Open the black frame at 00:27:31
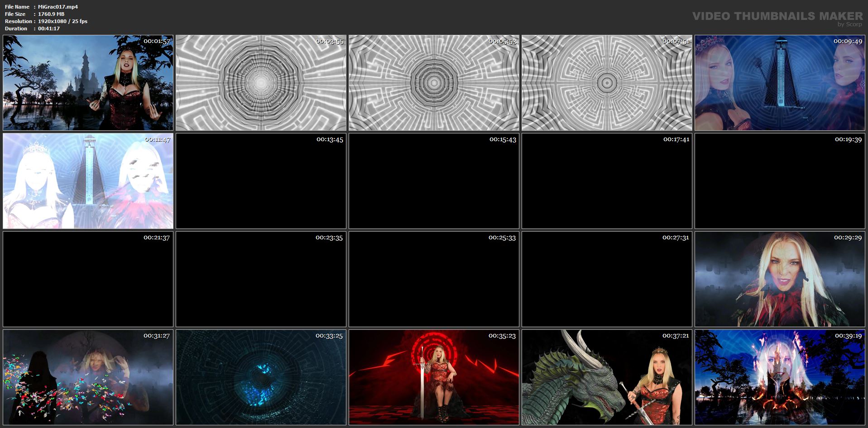 click(607, 279)
